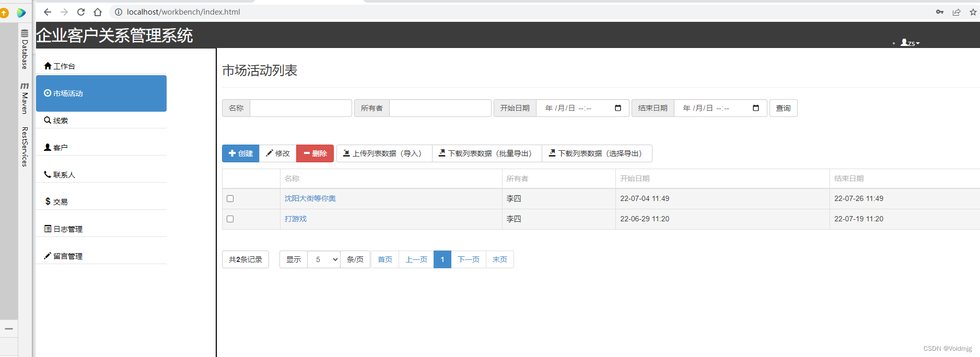This screenshot has width=980, height=357.
Task: Click the 开始日期 date field
Action: tap(583, 108)
